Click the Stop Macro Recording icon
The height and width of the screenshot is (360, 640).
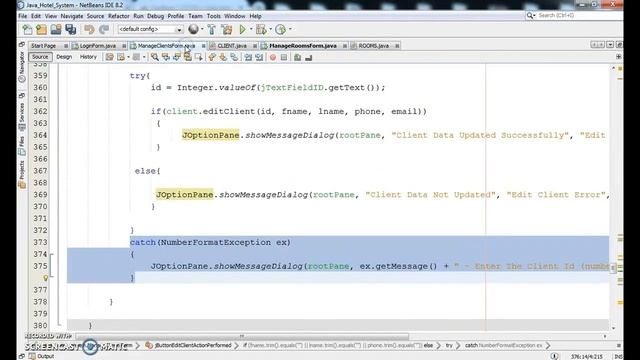point(284,58)
